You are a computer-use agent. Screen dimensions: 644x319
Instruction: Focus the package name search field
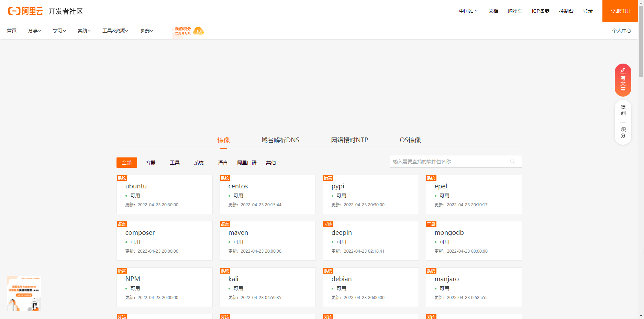pyautogui.click(x=456, y=161)
